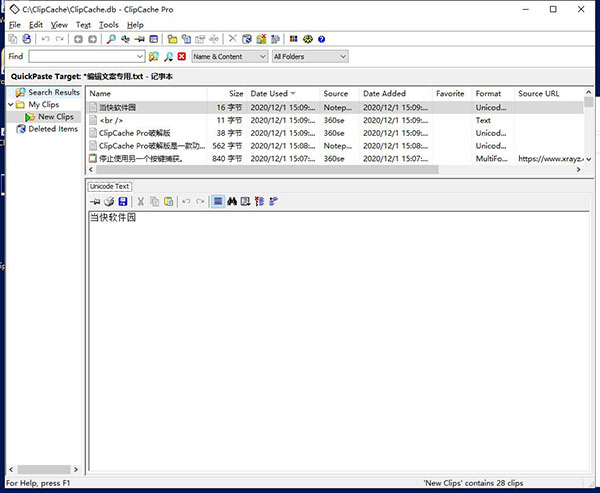This screenshot has width=600, height=493.
Task: Click the recycle bin icon in main toolbar
Action: click(247, 39)
